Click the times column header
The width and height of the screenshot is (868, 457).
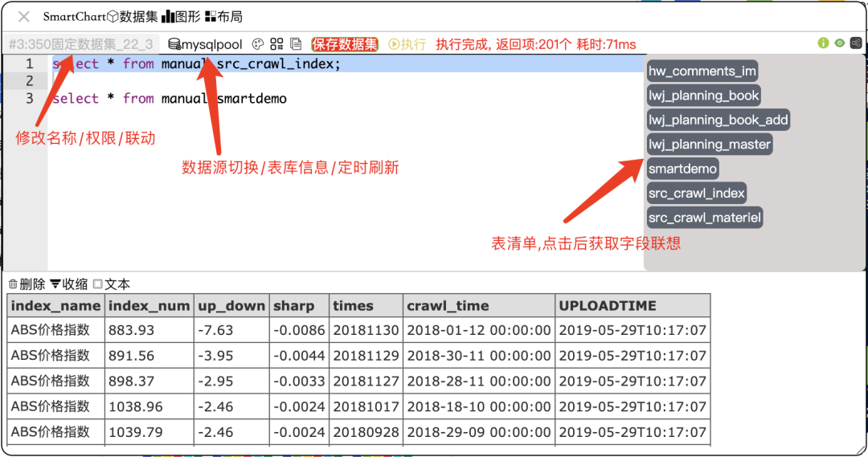[x=366, y=306]
